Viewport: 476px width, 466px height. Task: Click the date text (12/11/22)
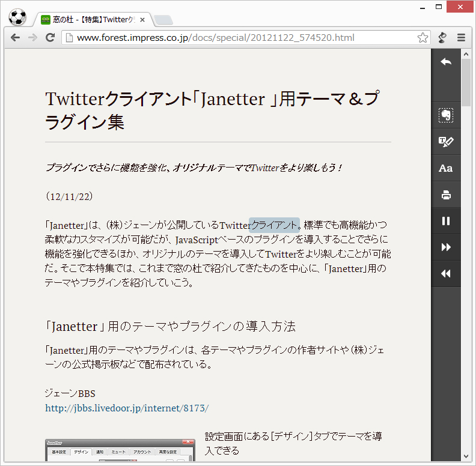tap(69, 196)
